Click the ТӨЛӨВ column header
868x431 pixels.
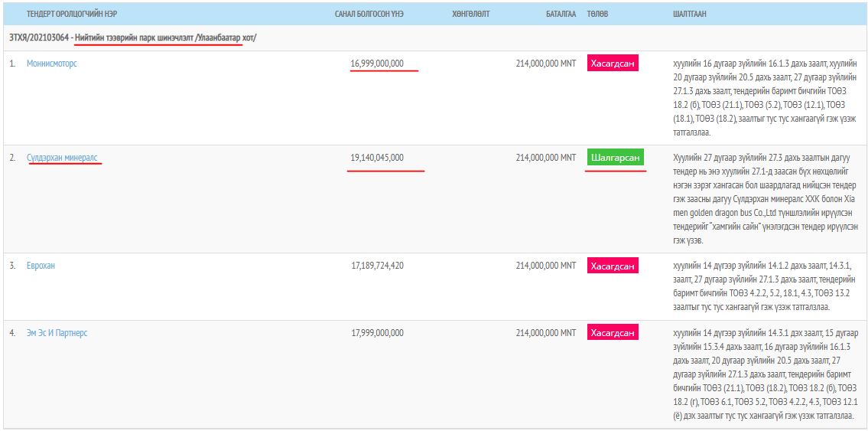(597, 14)
